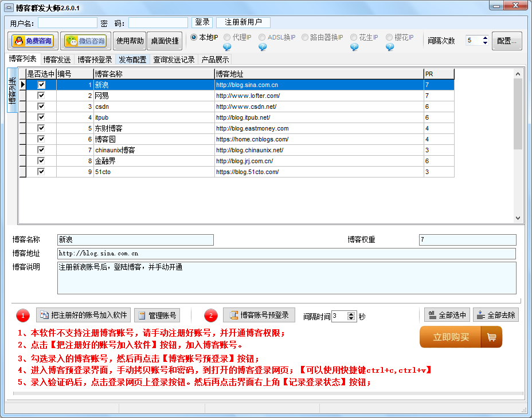Viewport: 532px width, 418px height.
Task: Open the 查询发送记录 tab
Action: [x=174, y=60]
